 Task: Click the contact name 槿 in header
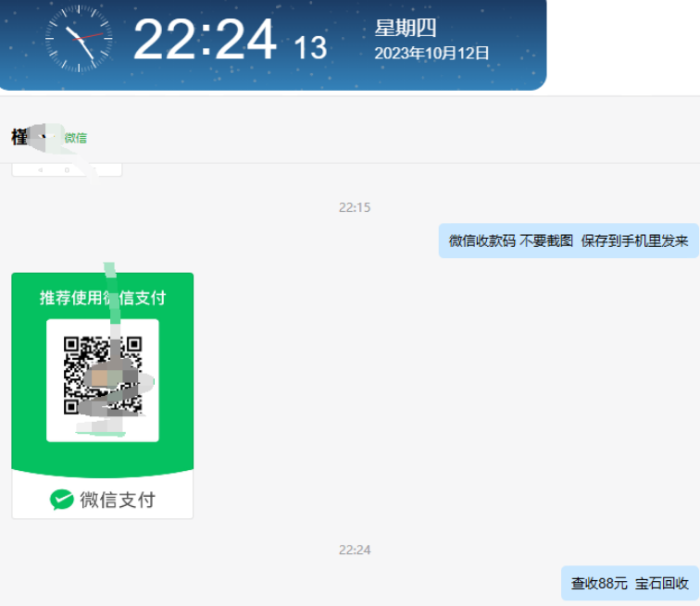pyautogui.click(x=19, y=137)
